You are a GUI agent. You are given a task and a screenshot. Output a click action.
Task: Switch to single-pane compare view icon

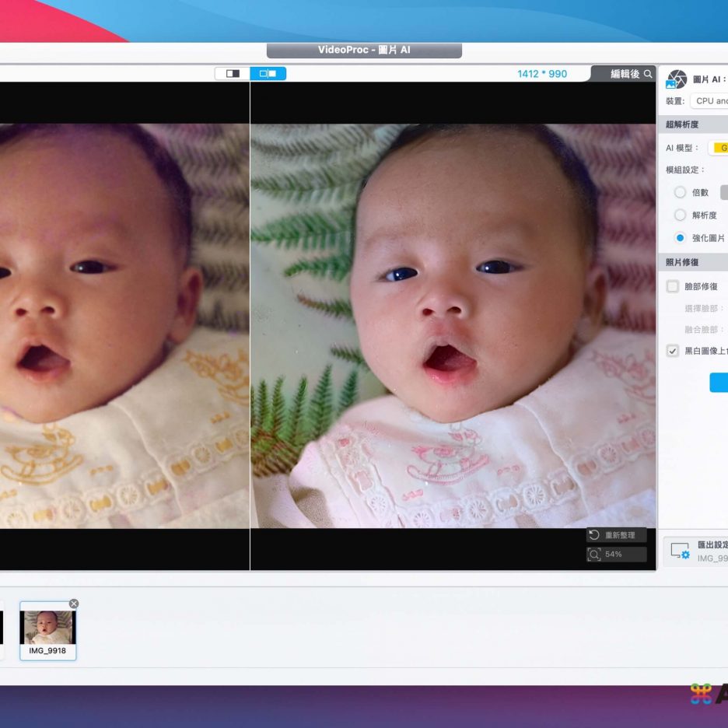pos(233,73)
